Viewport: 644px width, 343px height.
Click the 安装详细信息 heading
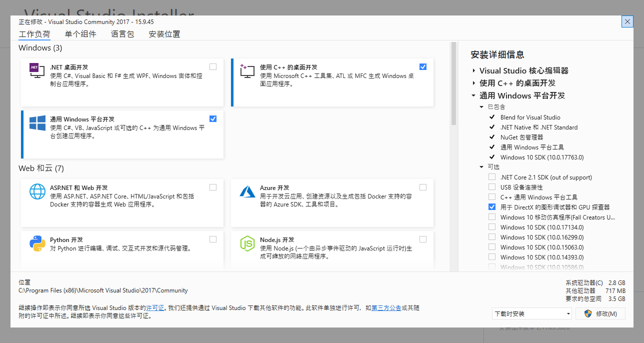[497, 54]
